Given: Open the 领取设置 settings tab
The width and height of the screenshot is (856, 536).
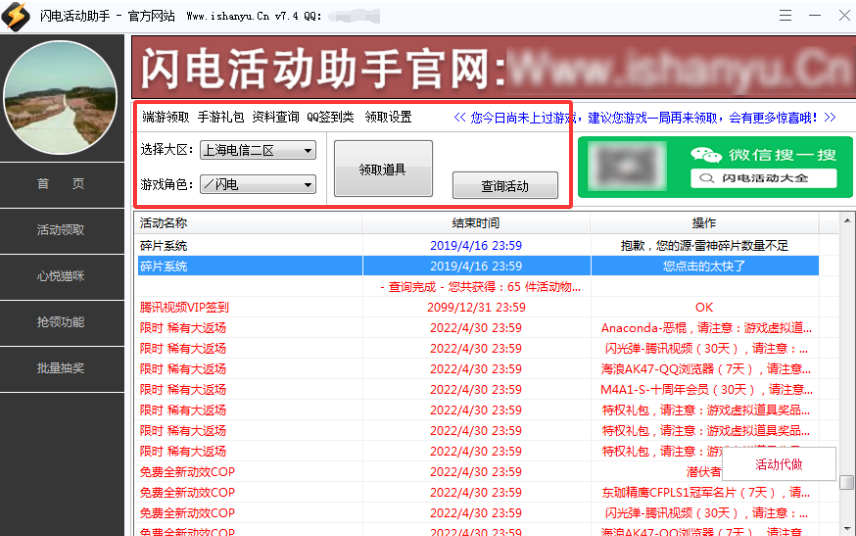Looking at the screenshot, I should [x=388, y=117].
